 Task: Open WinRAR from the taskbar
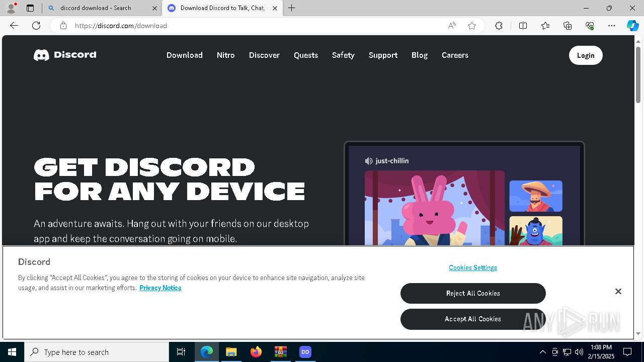[280, 352]
